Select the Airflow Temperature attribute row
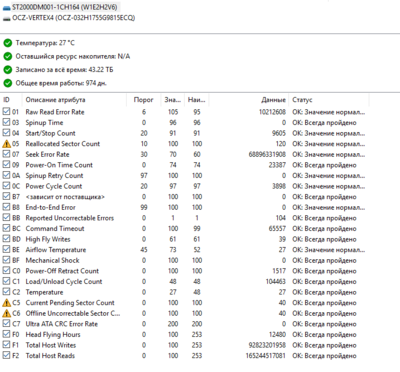This screenshot has height=372, width=400. pos(184,250)
